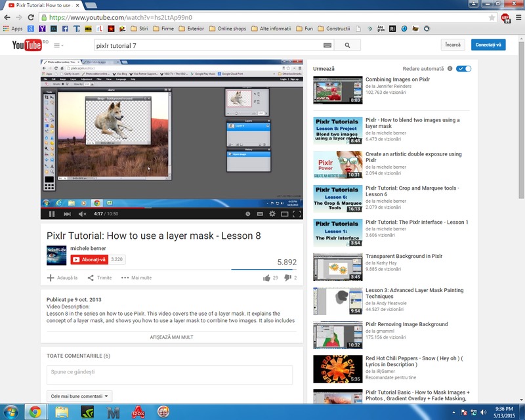
Task: Open the Yahoo bookmark icon
Action: (42, 29)
